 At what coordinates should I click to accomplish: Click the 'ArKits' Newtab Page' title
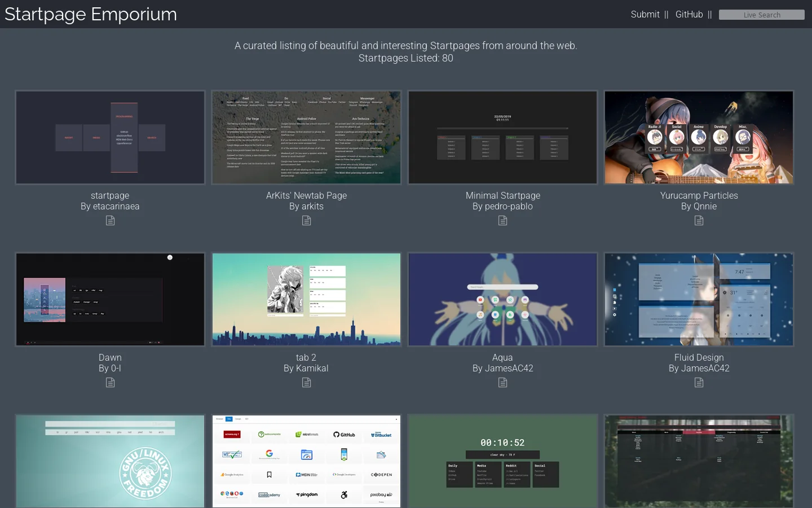click(306, 195)
